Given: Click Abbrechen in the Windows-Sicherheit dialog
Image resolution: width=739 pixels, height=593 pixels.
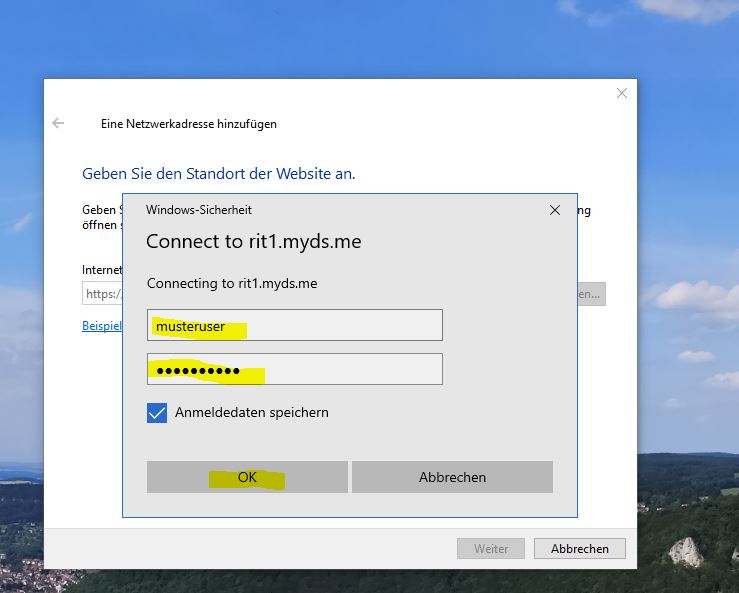Looking at the screenshot, I should (x=452, y=477).
